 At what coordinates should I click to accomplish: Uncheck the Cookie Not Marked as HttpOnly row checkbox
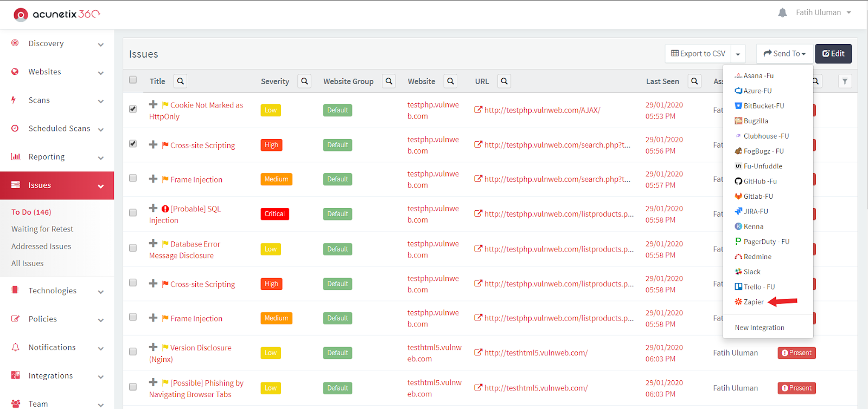point(133,109)
